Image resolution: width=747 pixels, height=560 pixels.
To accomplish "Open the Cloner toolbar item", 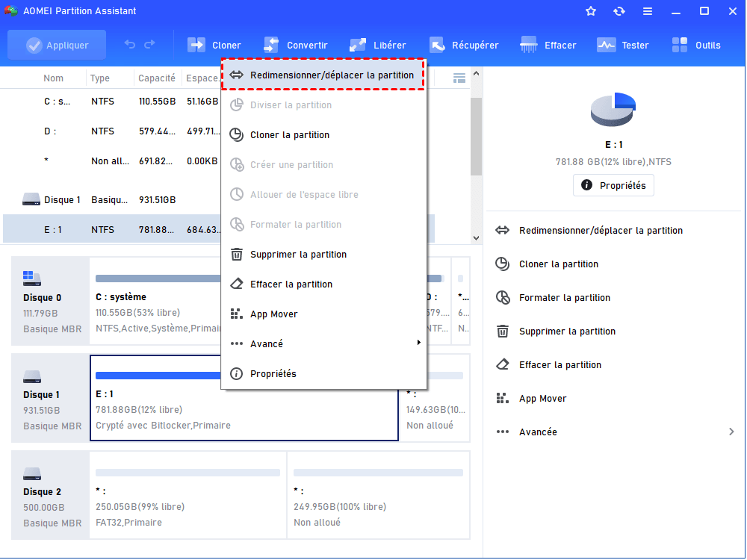I will tap(214, 46).
